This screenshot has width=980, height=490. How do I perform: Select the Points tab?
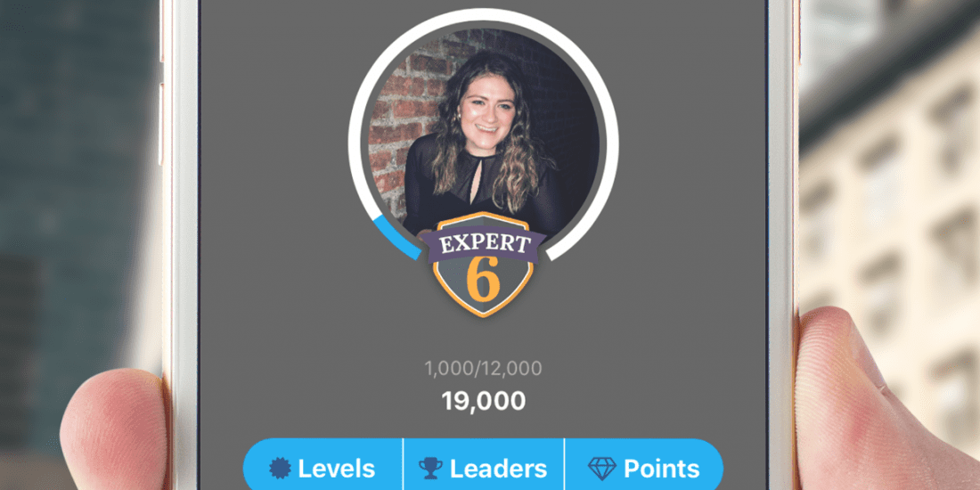pos(644,466)
